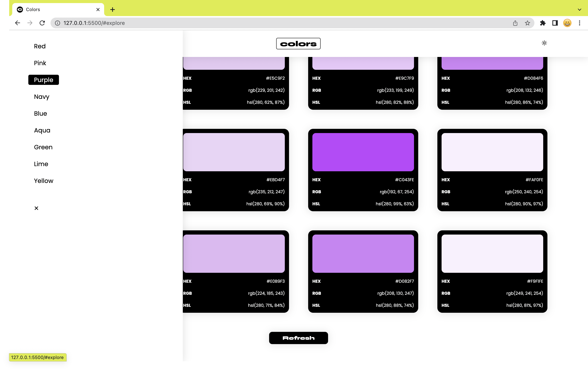Screen dimensions: 588x372
Task: Choose Aqua in the sidebar
Action: [x=42, y=130]
